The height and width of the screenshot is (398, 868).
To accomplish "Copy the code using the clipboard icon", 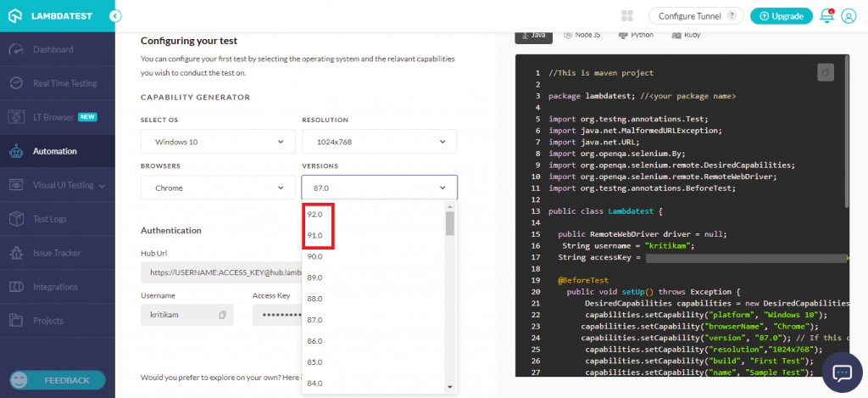I will pyautogui.click(x=825, y=73).
